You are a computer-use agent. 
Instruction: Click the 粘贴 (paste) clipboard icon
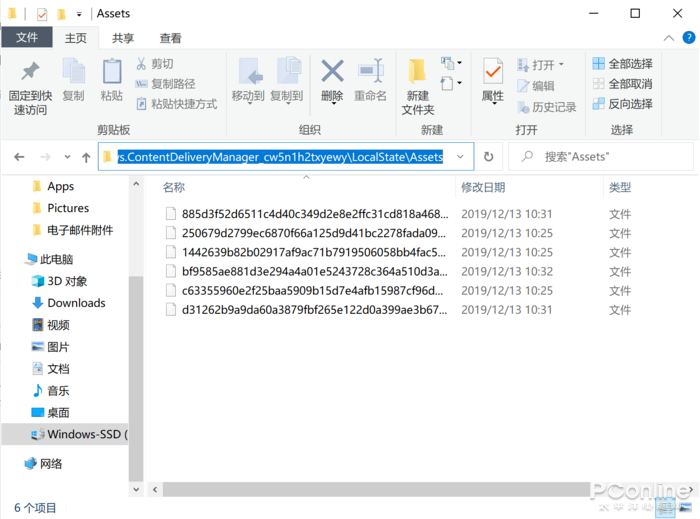(112, 72)
